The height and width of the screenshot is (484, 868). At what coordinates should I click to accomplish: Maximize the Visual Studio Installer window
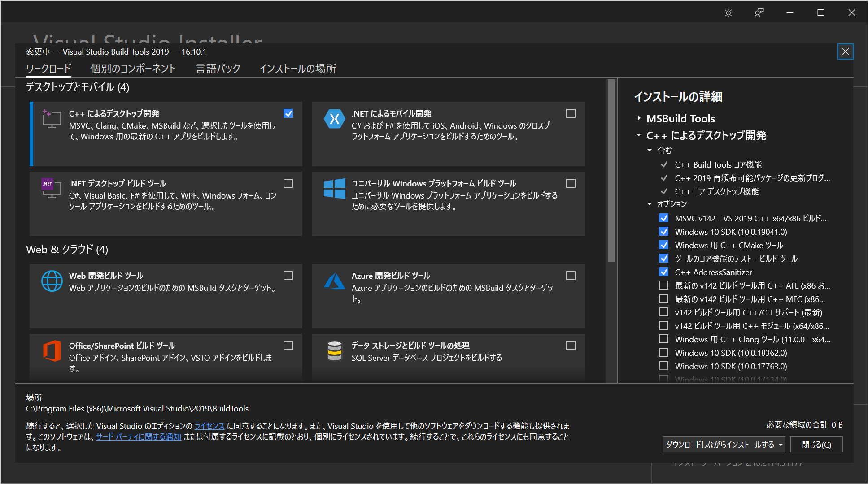(821, 13)
